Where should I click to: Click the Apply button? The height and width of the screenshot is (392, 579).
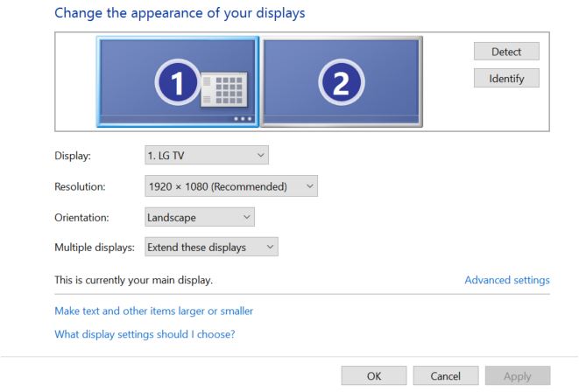click(517, 375)
